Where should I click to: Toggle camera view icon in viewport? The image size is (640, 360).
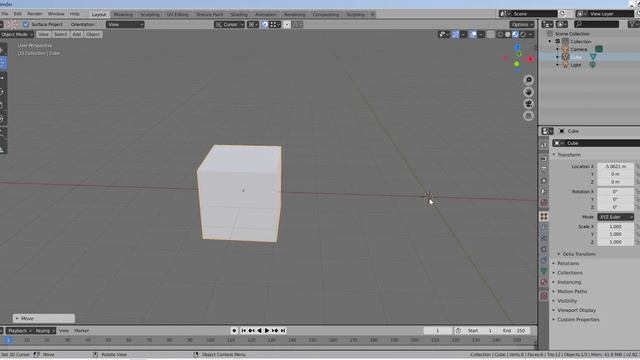coord(528,104)
